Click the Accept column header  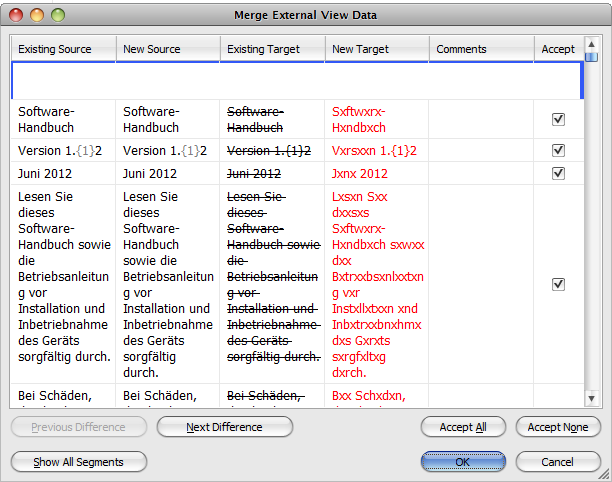(558, 49)
